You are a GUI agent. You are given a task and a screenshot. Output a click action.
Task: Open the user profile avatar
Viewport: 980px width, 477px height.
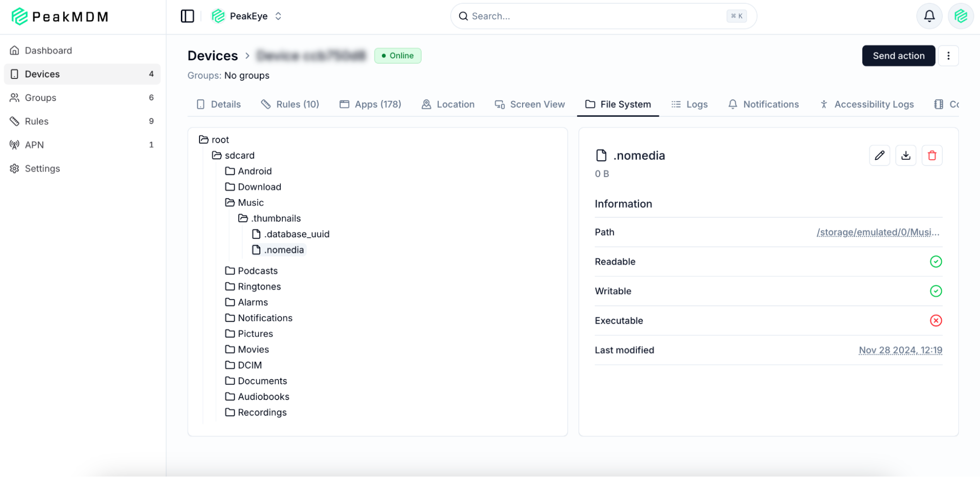[960, 16]
